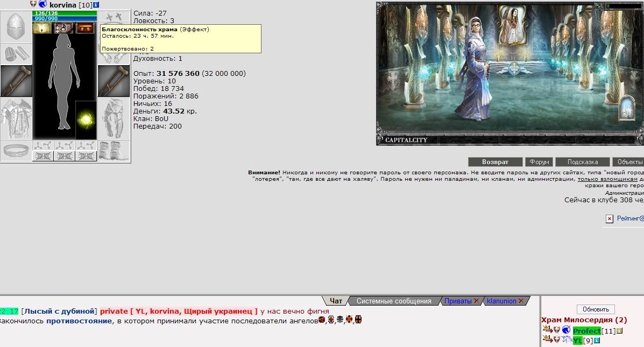Click the Деньги 43.52 кр. value
Screen dimensions: 644x347
click(180, 111)
